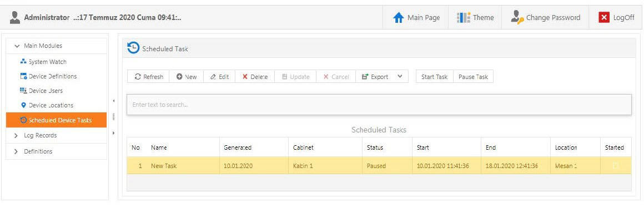This screenshot has height=207, width=644.
Task: Collapse the Main Modules section
Action: click(17, 46)
